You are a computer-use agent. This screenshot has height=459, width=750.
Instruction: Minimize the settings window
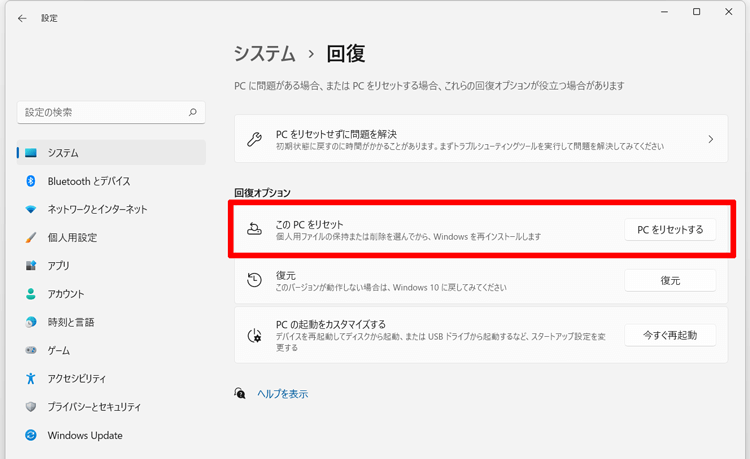pos(664,12)
